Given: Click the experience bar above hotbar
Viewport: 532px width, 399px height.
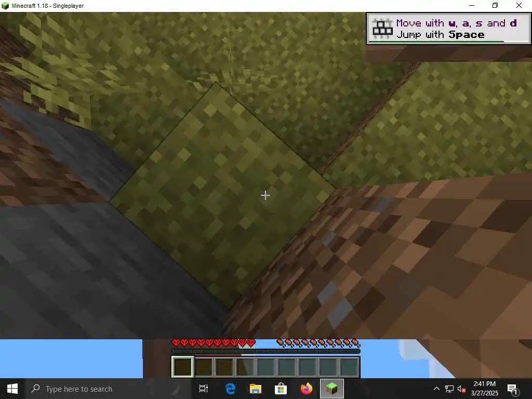Looking at the screenshot, I should (265, 352).
